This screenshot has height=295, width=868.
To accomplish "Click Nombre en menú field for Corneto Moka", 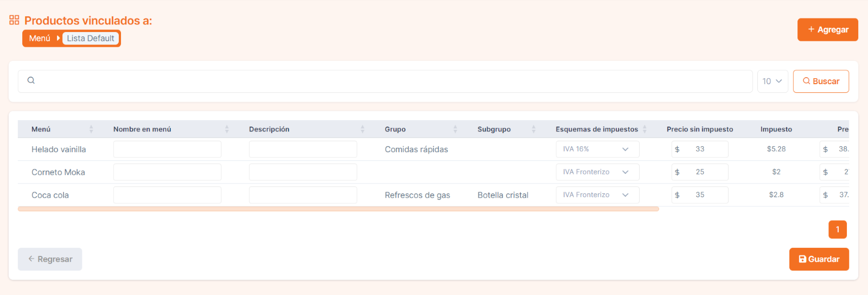I will [167, 172].
